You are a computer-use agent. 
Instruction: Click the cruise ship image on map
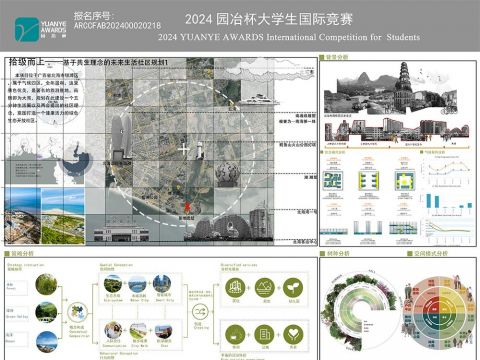tap(259, 100)
